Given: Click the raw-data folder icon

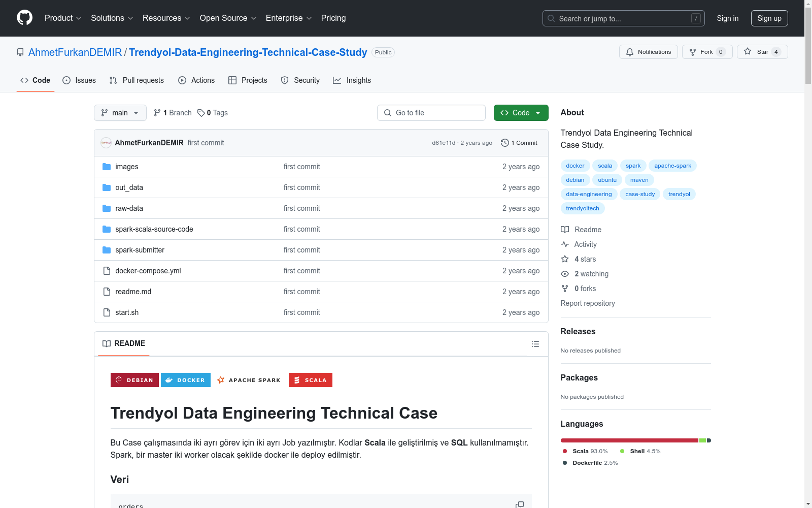Looking at the screenshot, I should point(107,208).
